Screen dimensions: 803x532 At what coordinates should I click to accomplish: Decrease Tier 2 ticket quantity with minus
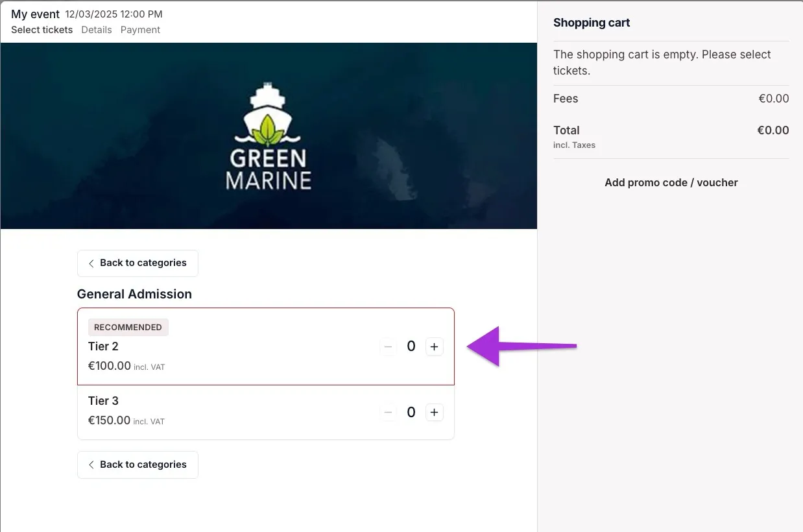[x=388, y=346]
